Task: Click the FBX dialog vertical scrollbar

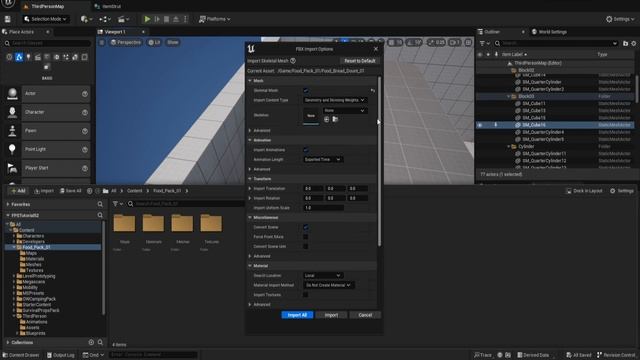Action: [x=380, y=161]
